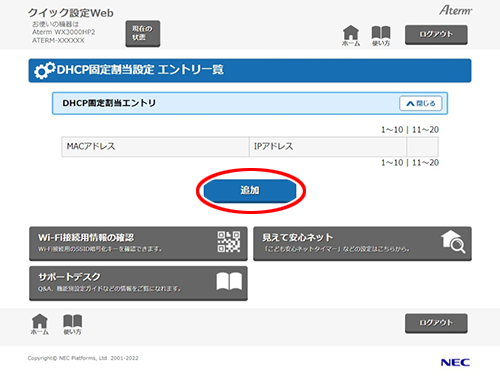Select the upper 11~20 page link

pyautogui.click(x=425, y=130)
